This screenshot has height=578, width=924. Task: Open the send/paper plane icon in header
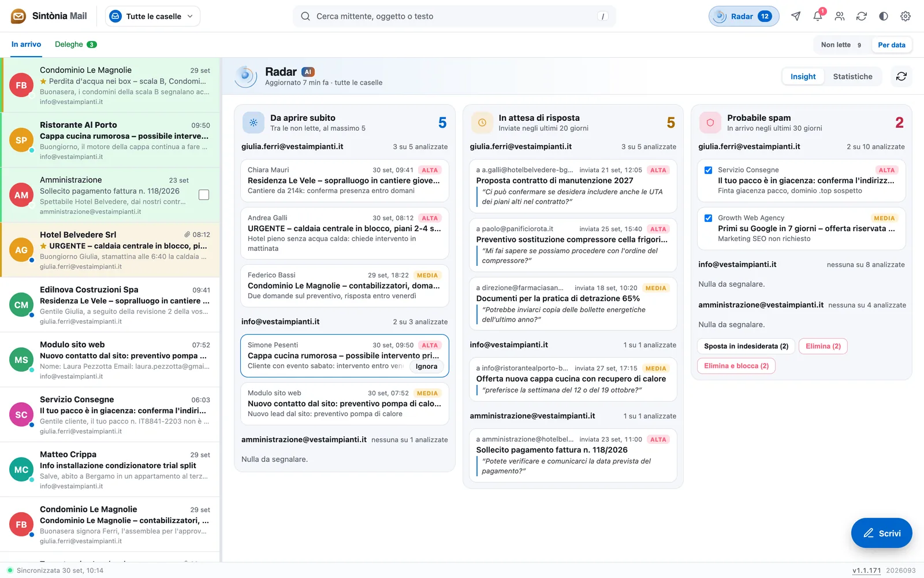point(796,16)
